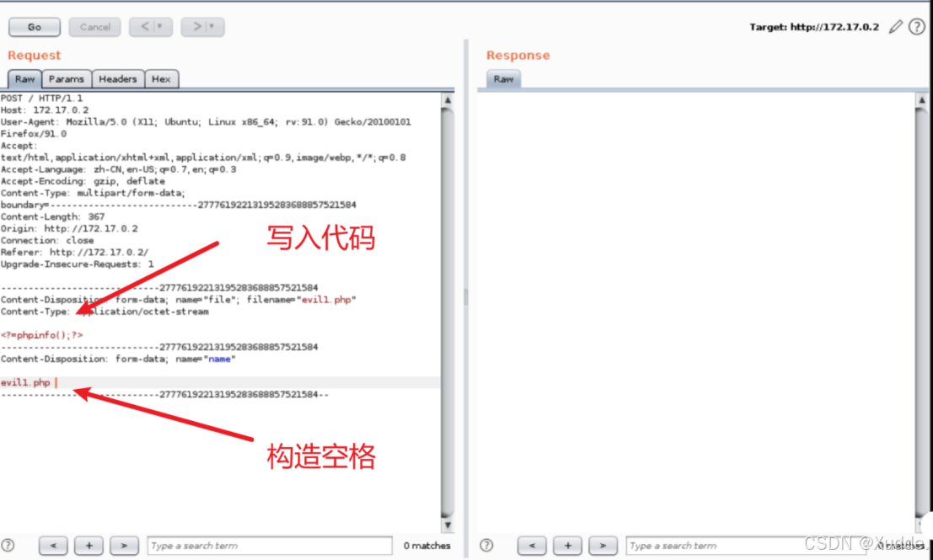Viewport: 933px width, 560px height.
Task: Click the 'Accept-Language: zh-CN' header line
Action: point(118,169)
